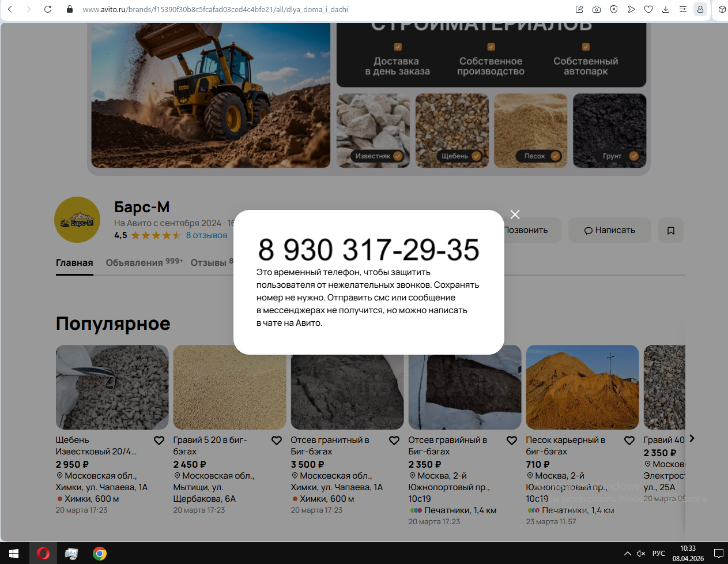Click the Барс-М logo avatar
Viewport: 728px width, 564px height.
click(x=77, y=220)
